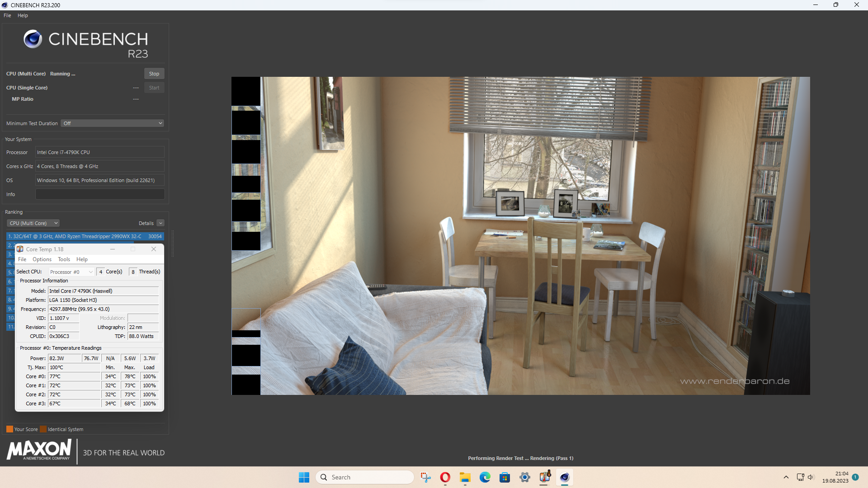The width and height of the screenshot is (868, 488).
Task: Open the notification badge icon
Action: tap(855, 477)
